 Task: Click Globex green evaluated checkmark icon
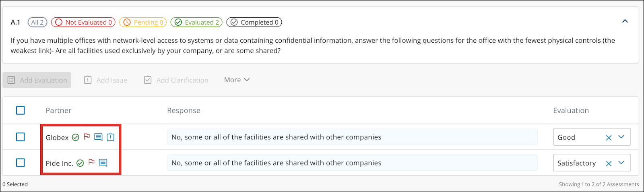75,138
